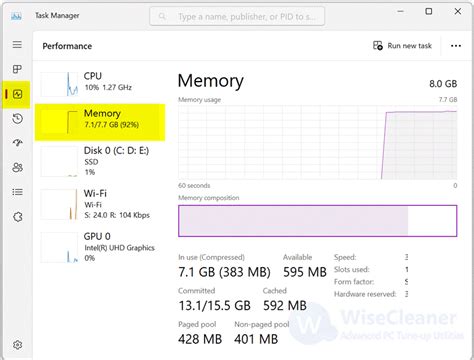The width and height of the screenshot is (474, 360).
Task: Select the Memory performance item
Action: coord(100,122)
